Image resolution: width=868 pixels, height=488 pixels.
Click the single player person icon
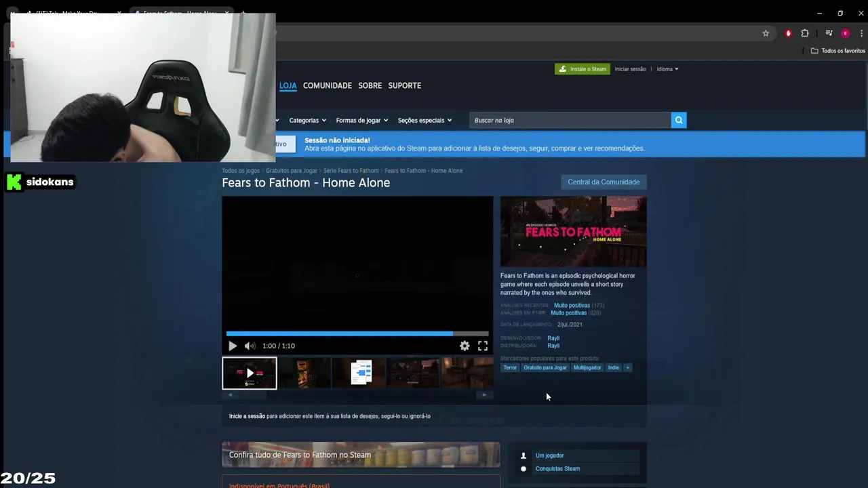click(523, 455)
